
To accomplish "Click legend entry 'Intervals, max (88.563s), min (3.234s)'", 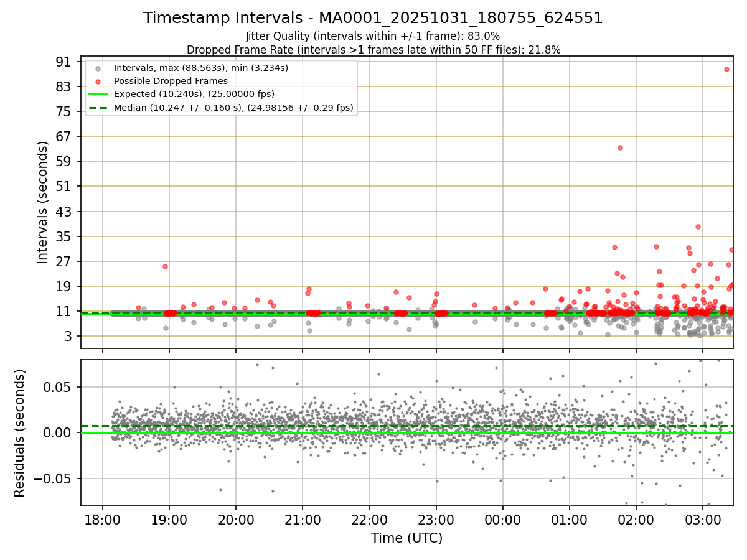I will (x=201, y=68).
